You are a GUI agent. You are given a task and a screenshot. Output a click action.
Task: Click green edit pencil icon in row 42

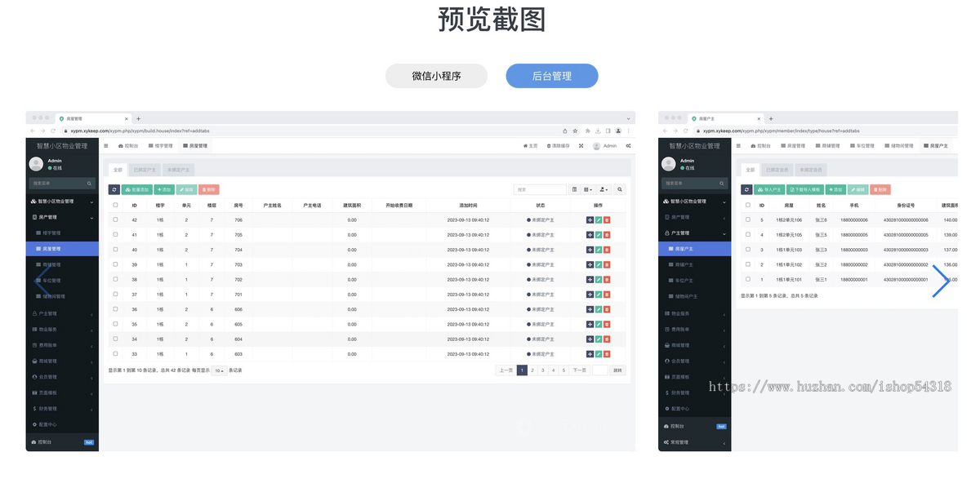coord(599,219)
